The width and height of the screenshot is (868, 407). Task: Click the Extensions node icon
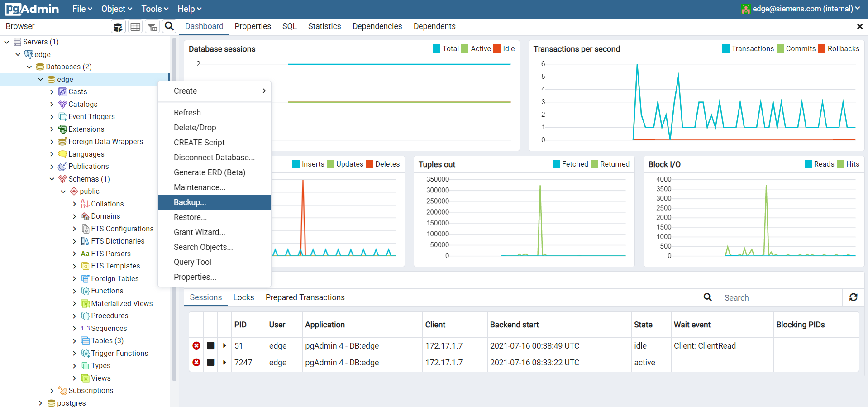point(63,129)
